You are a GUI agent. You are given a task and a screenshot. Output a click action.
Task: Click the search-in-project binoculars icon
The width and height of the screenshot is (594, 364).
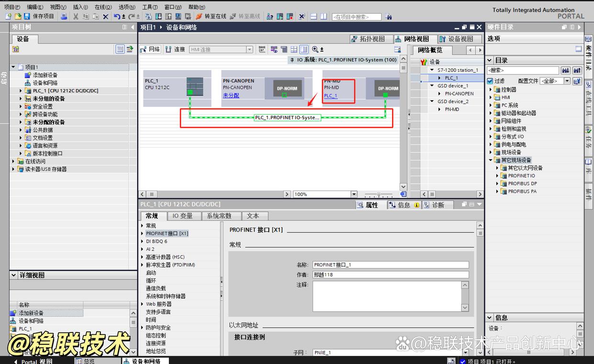pyautogui.click(x=388, y=16)
